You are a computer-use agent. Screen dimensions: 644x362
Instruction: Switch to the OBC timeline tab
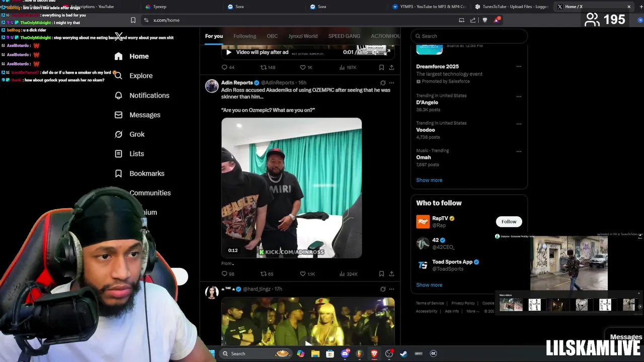[x=272, y=36]
